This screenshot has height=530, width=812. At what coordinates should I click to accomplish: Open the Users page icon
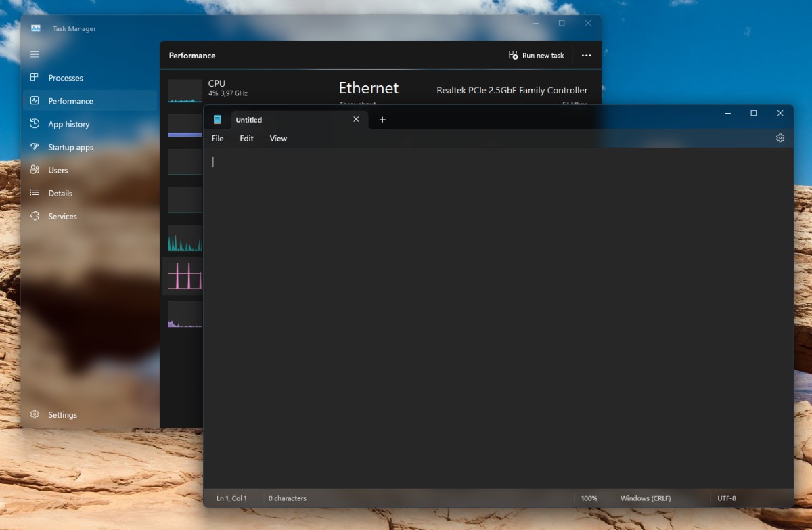35,170
